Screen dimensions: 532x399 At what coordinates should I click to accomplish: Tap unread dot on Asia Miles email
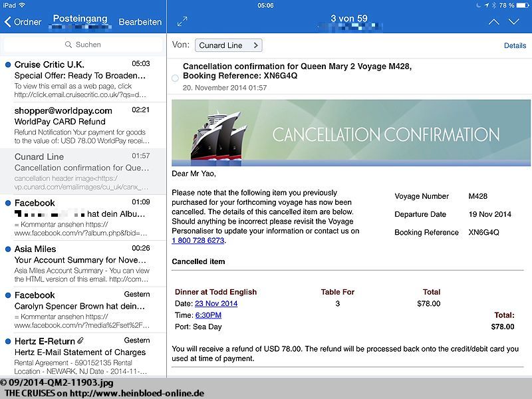coord(8,249)
